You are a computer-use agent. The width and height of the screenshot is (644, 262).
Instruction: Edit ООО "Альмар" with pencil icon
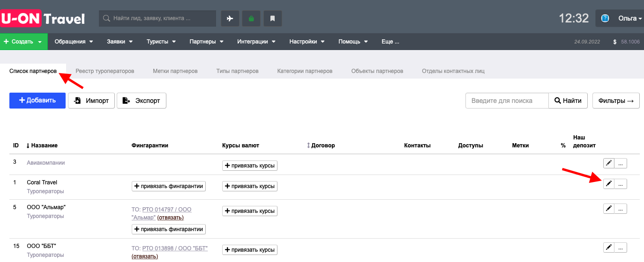[x=608, y=209]
